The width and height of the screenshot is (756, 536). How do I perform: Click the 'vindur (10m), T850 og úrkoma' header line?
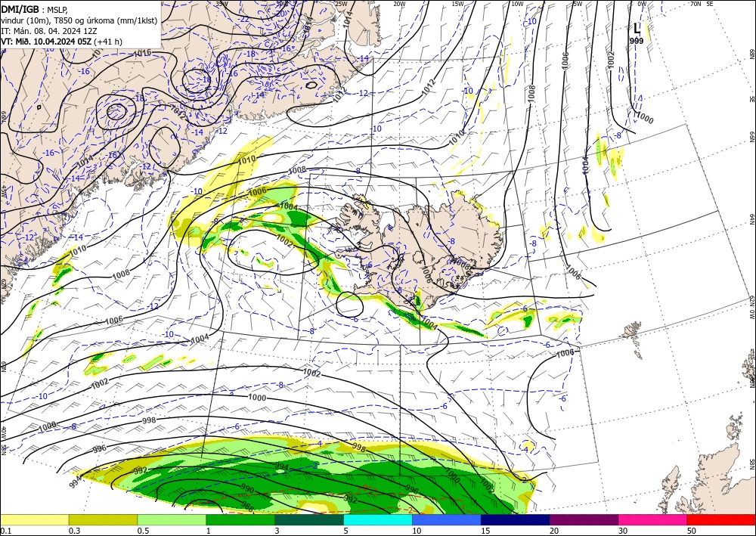click(x=79, y=20)
